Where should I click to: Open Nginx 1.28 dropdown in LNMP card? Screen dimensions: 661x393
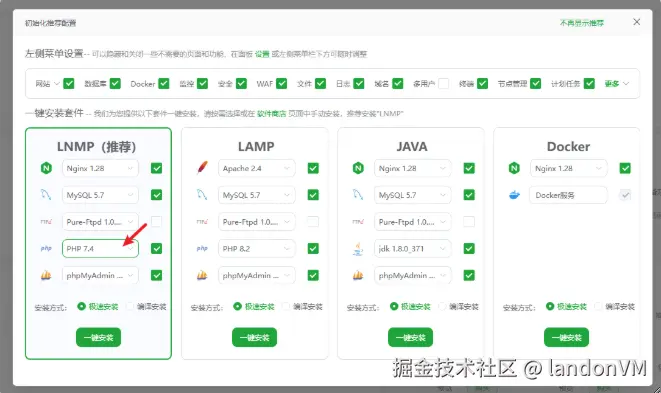click(x=100, y=168)
